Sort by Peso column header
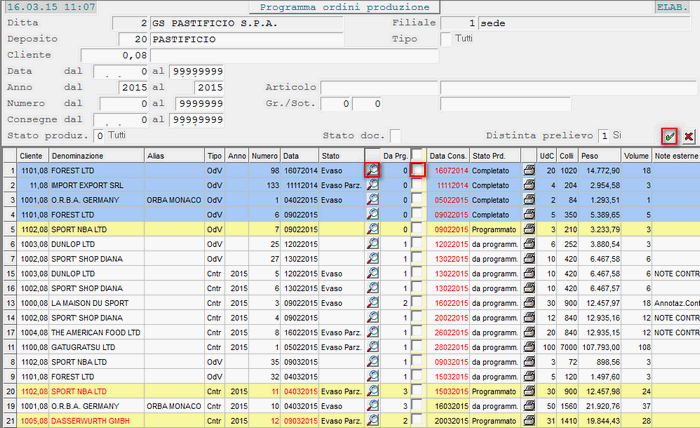700x428 pixels. click(x=600, y=156)
